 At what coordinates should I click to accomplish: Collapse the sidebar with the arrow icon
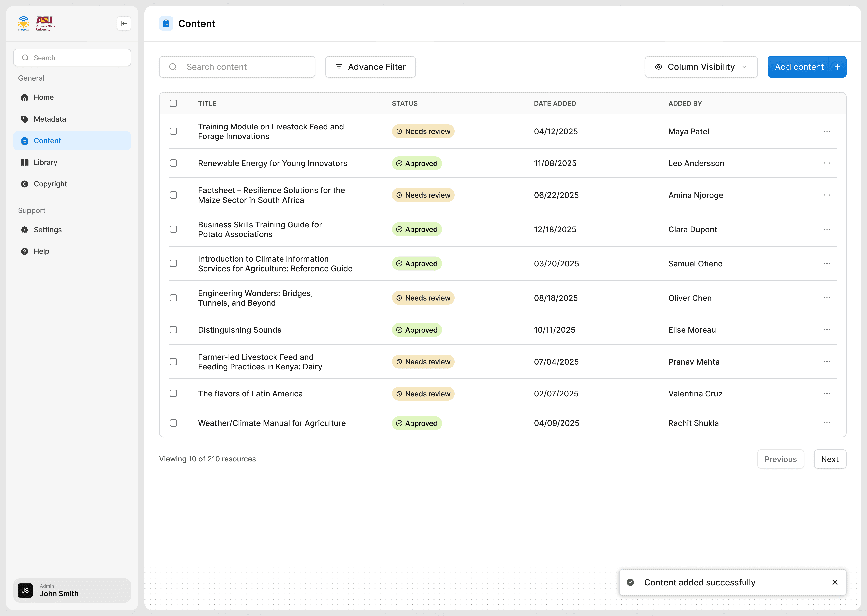coord(124,23)
